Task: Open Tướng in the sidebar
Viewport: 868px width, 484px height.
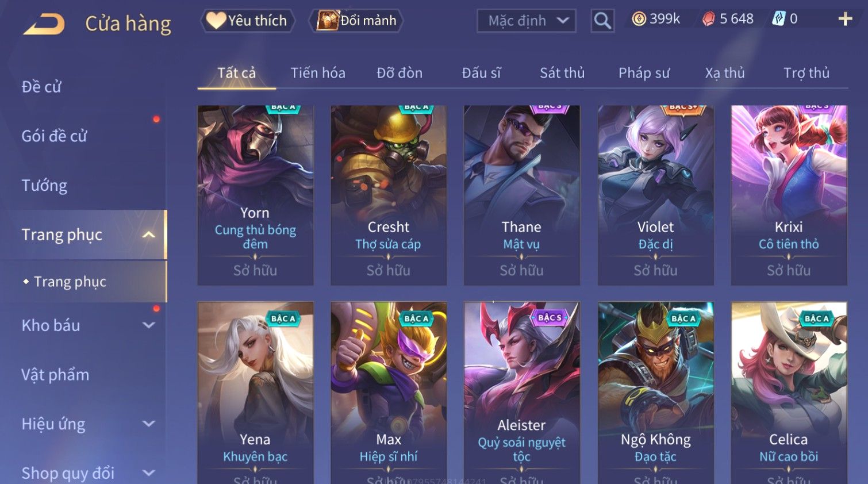Action: pos(44,186)
